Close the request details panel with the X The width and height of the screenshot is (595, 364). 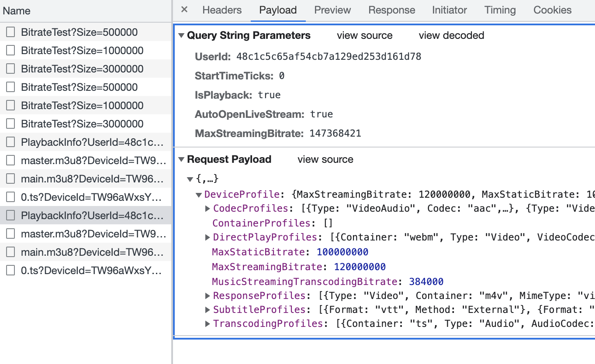184,10
